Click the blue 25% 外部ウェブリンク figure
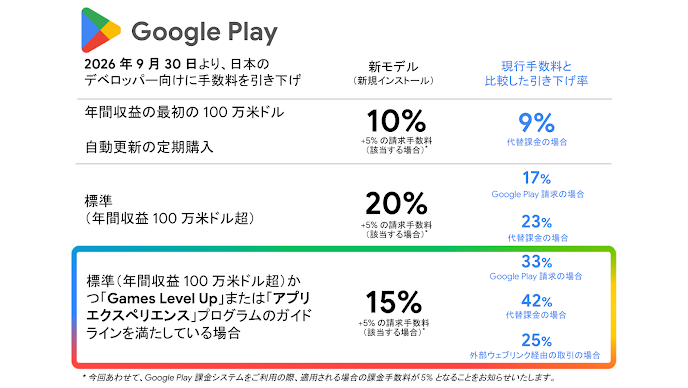The image size is (688, 388). tap(537, 340)
